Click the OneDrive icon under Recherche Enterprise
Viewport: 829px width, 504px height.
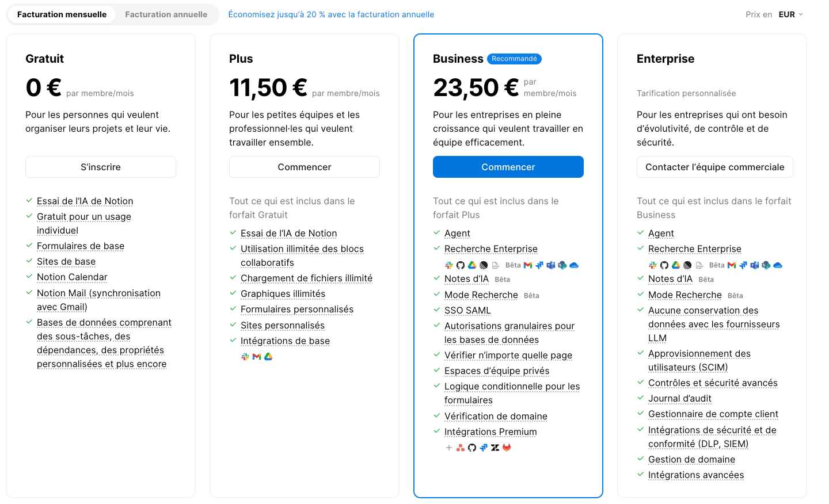(574, 265)
